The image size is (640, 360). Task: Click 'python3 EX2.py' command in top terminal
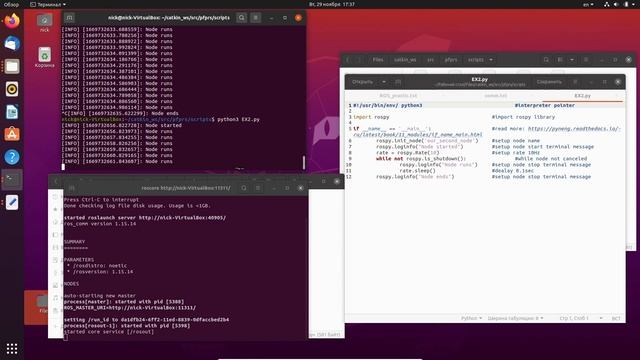click(238, 120)
